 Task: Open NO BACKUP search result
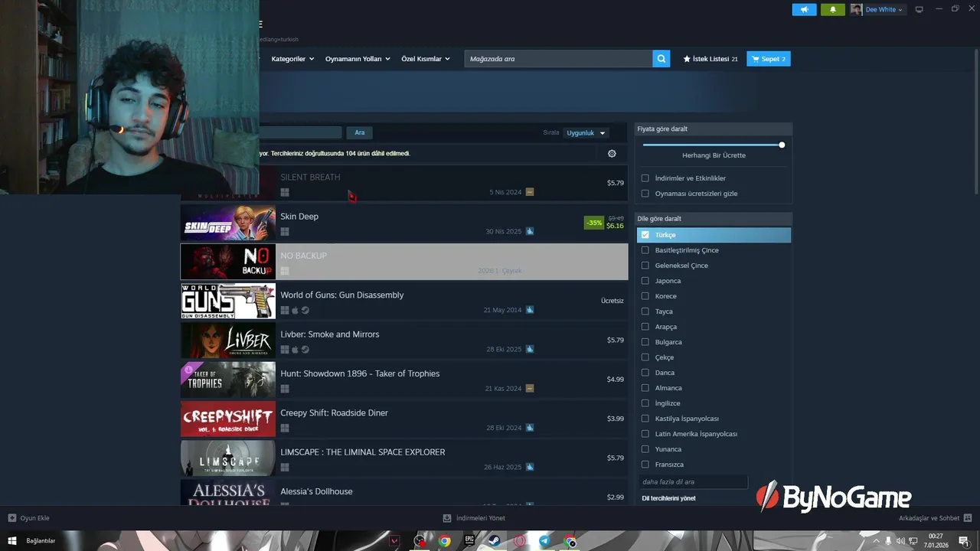(404, 262)
